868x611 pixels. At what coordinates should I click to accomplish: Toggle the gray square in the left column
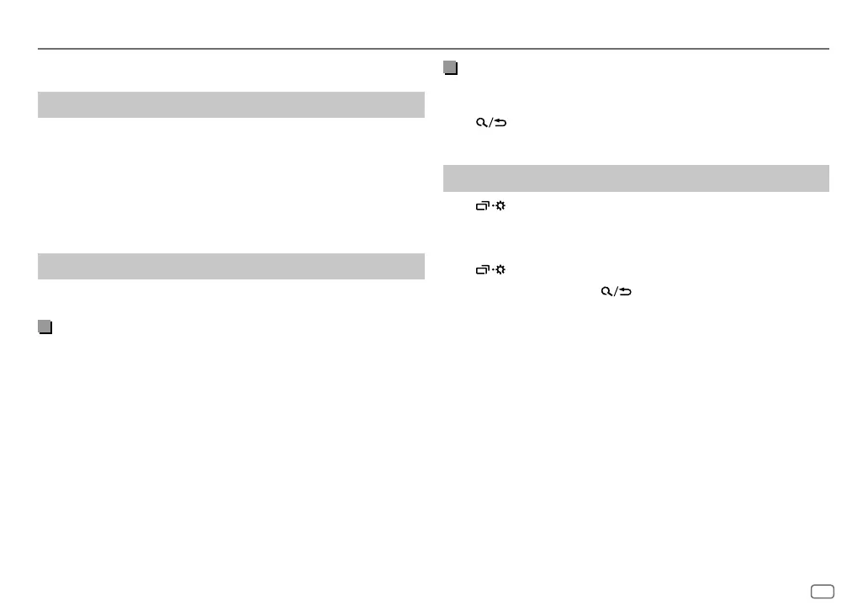coord(45,327)
